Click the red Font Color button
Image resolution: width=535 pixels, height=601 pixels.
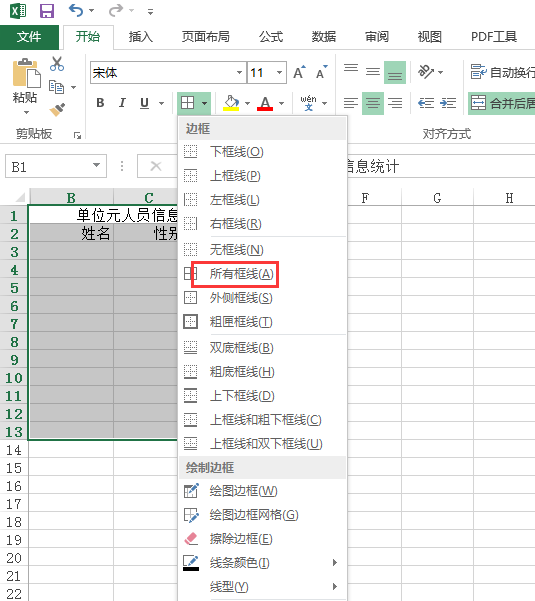(265, 103)
